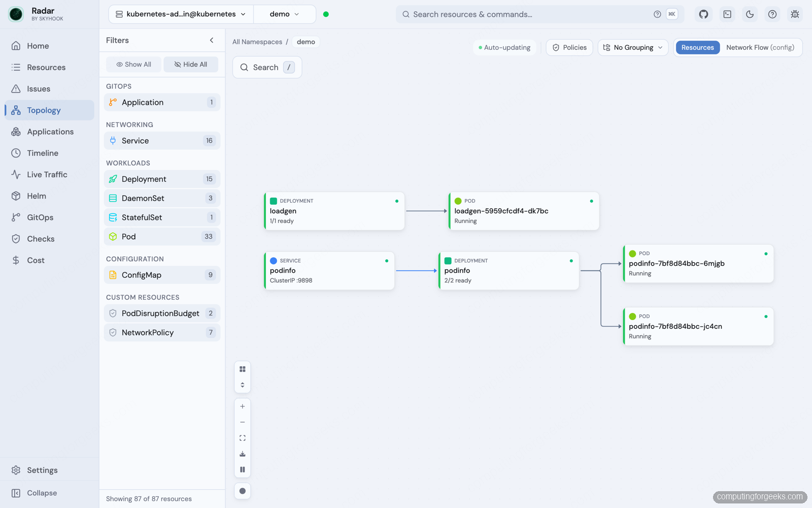The height and width of the screenshot is (508, 812).
Task: Toggle dark mode moon icon
Action: point(750,14)
